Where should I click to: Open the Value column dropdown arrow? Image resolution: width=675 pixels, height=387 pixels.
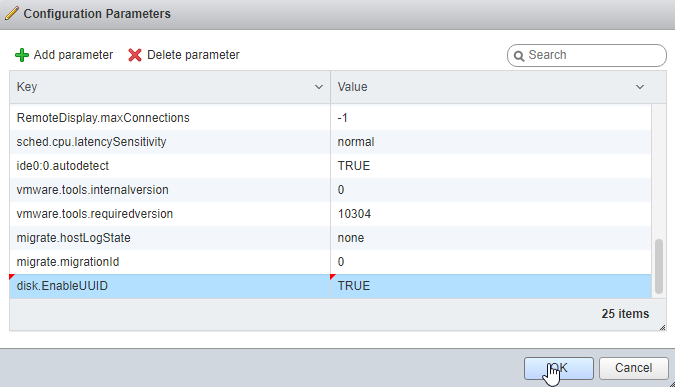pyautogui.click(x=640, y=87)
